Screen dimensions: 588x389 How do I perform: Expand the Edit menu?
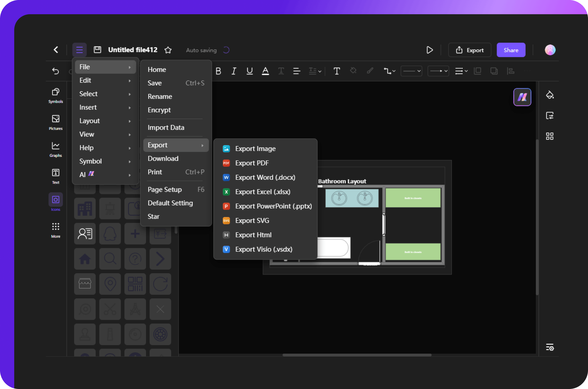click(x=105, y=80)
